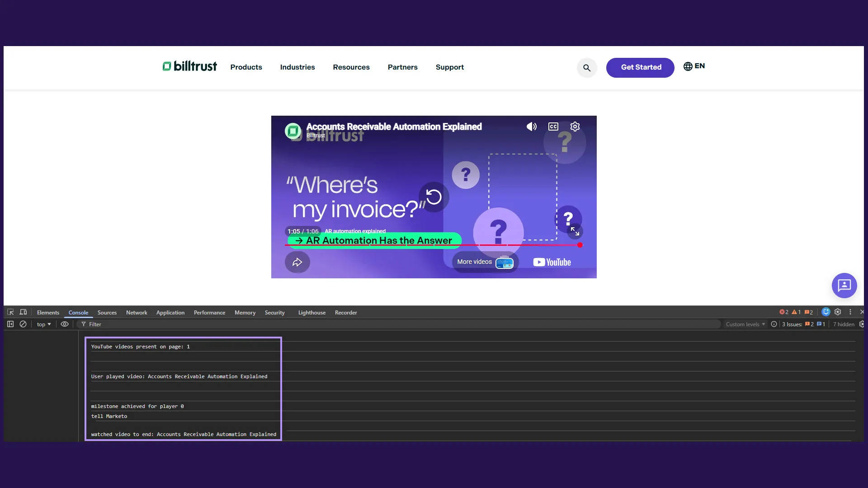Click the Get Started button
Screen dimensions: 868x488
tap(640, 67)
